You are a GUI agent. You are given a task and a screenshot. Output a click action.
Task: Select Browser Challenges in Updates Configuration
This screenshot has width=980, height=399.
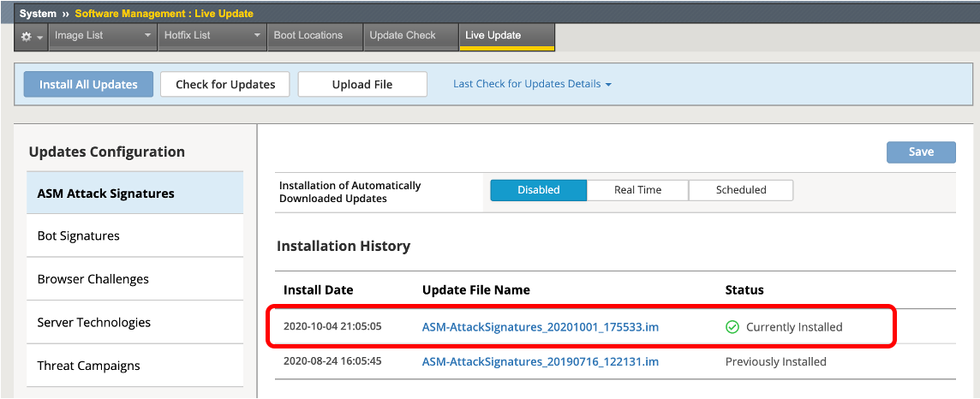tap(135, 279)
